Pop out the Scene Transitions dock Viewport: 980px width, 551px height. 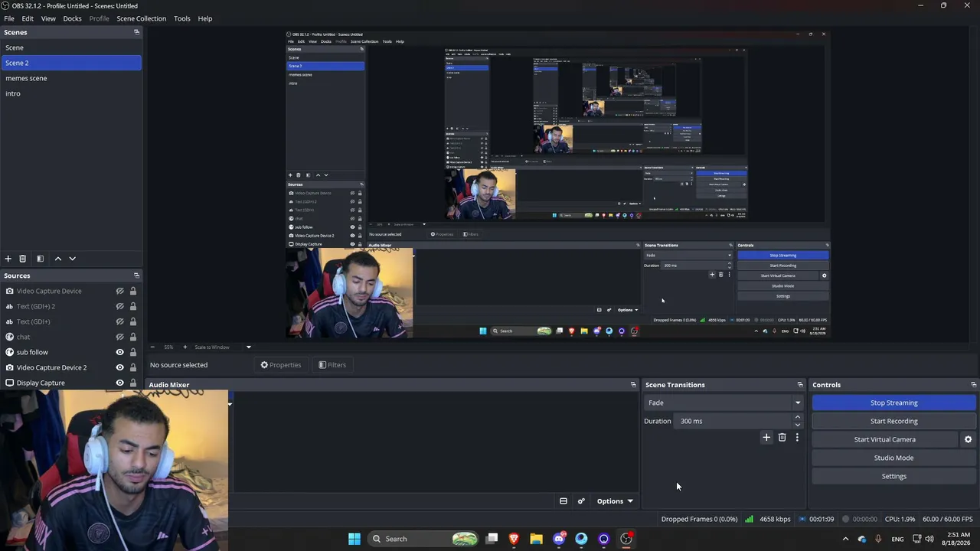coord(800,385)
